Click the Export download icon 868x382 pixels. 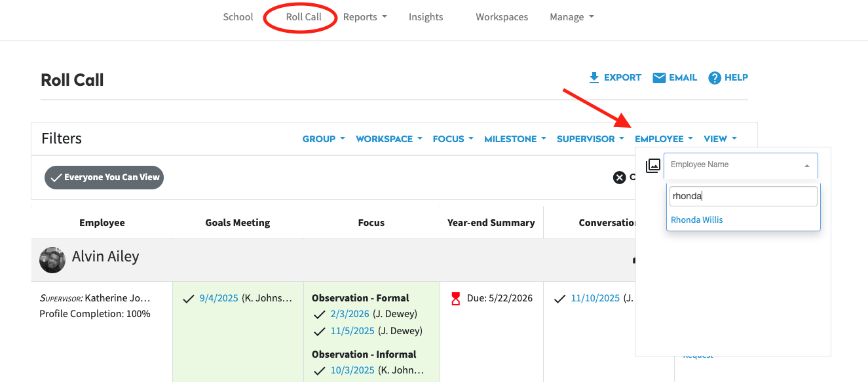pos(594,78)
